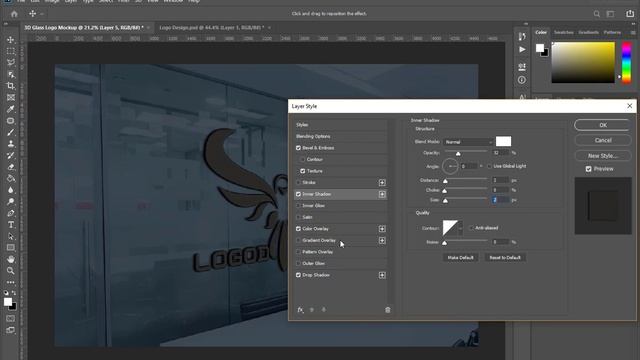Viewport: 640px width, 360px height.
Task: Select the Eyedropper tool
Action: [11, 109]
